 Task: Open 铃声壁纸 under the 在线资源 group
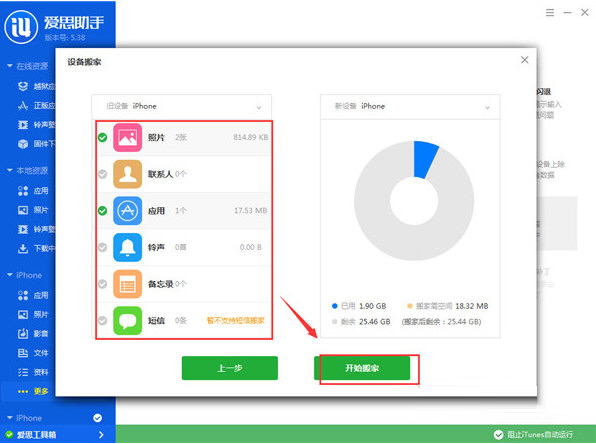(x=36, y=124)
